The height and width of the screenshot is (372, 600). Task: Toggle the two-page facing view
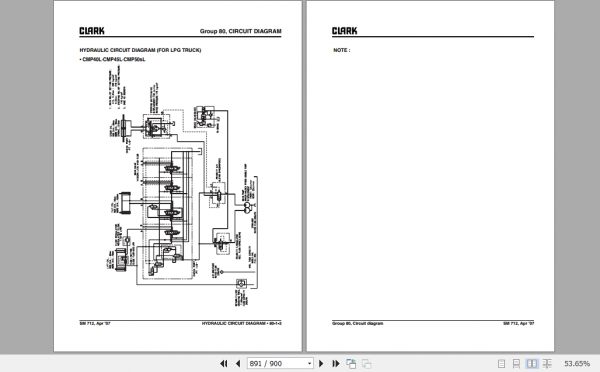tap(532, 364)
